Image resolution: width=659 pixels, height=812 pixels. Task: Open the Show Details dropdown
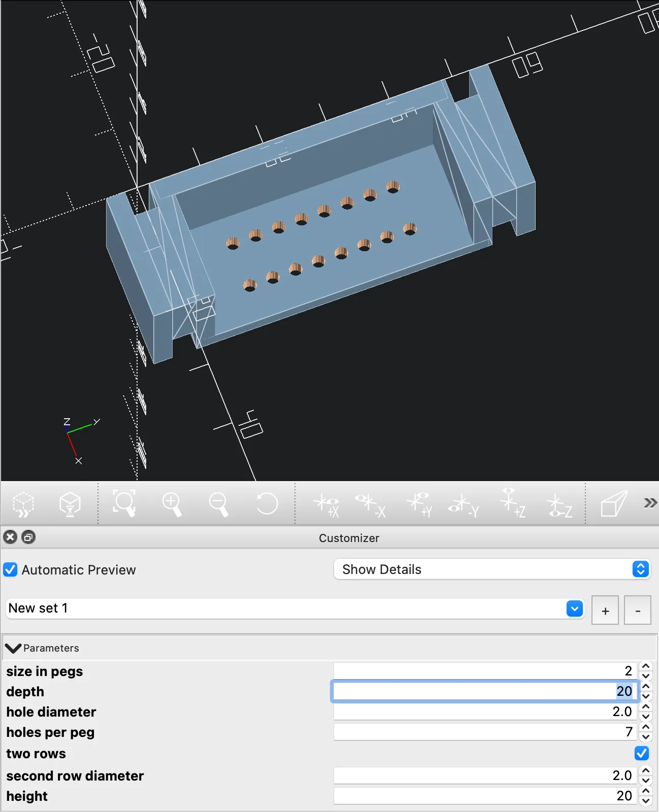click(491, 569)
